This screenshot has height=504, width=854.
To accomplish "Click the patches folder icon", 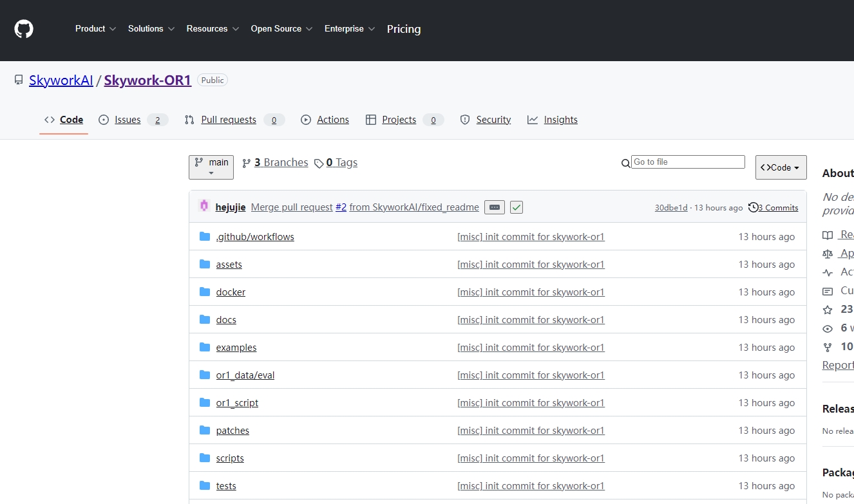I will 205,431.
